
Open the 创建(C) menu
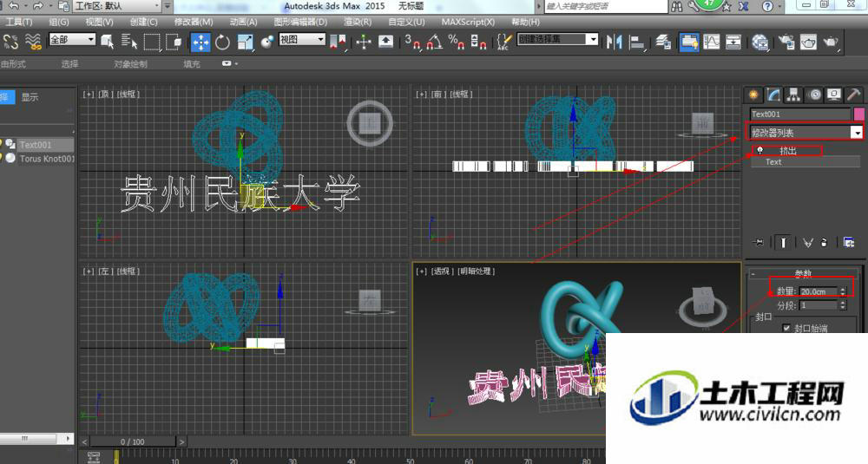(x=143, y=22)
